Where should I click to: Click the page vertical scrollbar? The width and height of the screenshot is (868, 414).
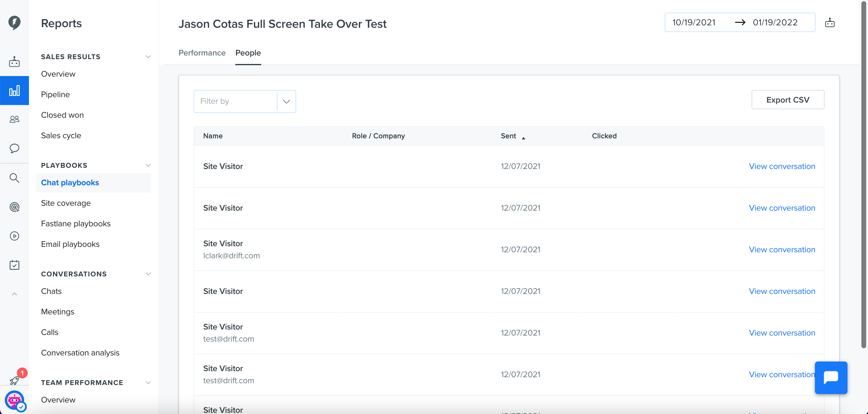point(863,175)
